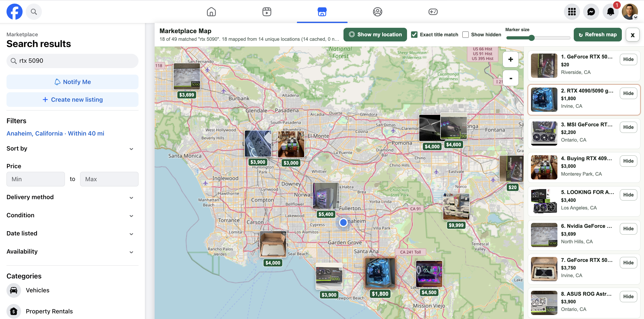Open the $4,500 map marker thumbnail
The width and height of the screenshot is (644, 319).
429,274
